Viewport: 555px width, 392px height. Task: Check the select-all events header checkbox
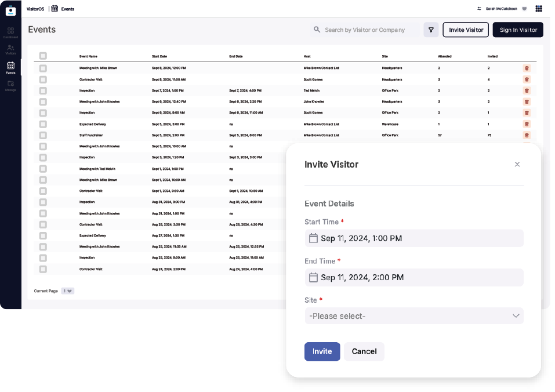click(x=43, y=56)
